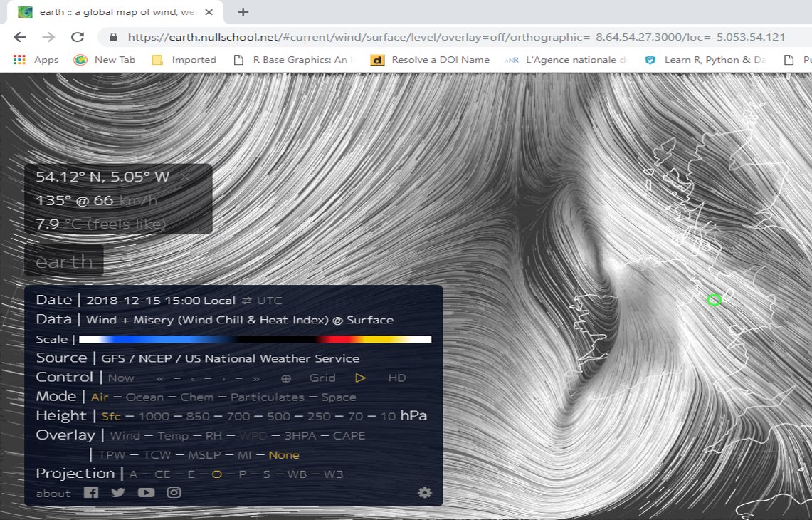Choose CAPE overlay
The width and height of the screenshot is (812, 520).
[x=349, y=435]
